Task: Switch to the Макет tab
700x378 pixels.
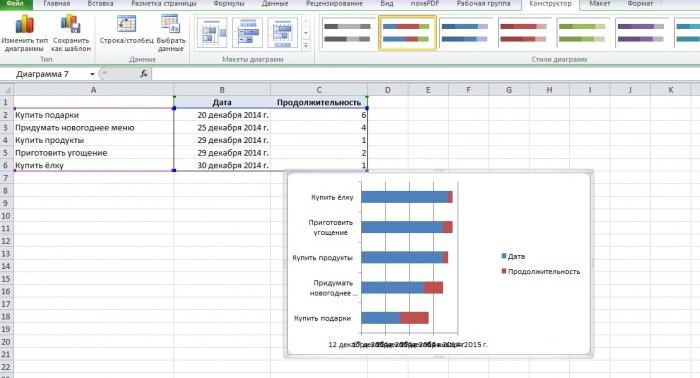Action: [600, 4]
